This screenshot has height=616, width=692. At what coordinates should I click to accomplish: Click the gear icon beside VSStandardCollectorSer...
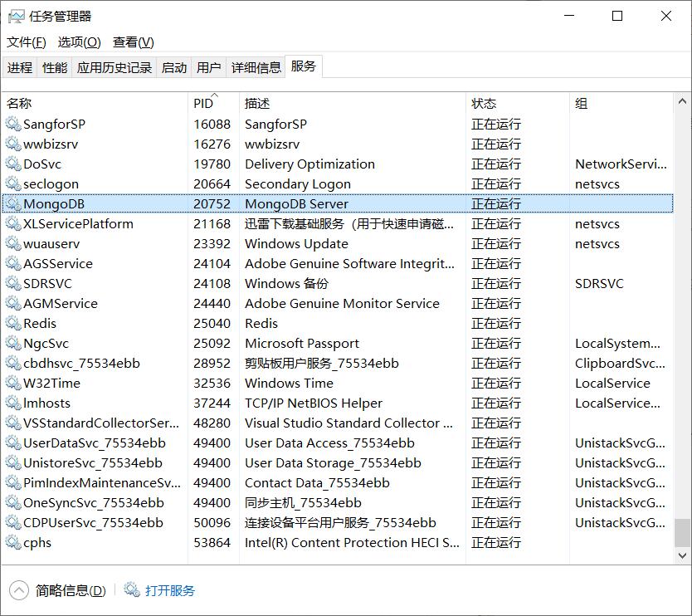(x=13, y=423)
